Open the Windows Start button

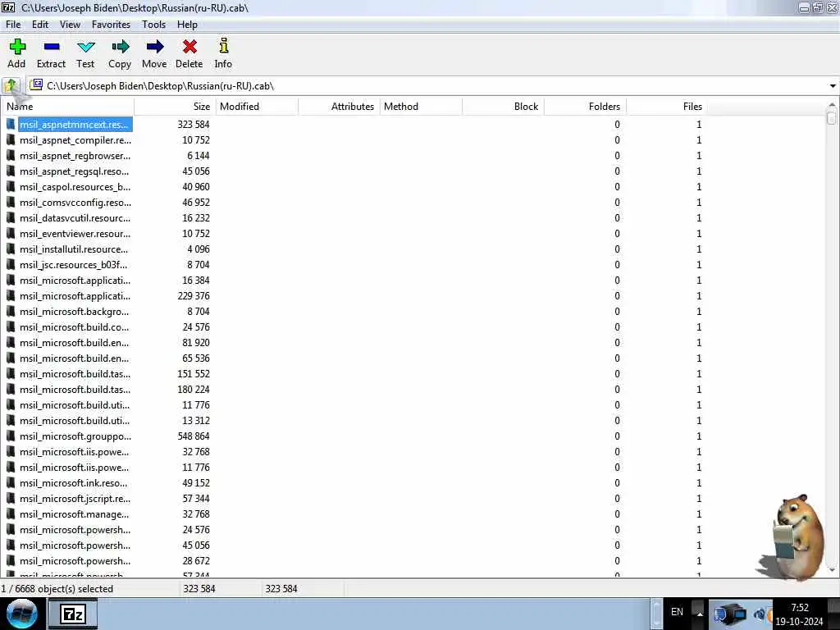coord(22,614)
